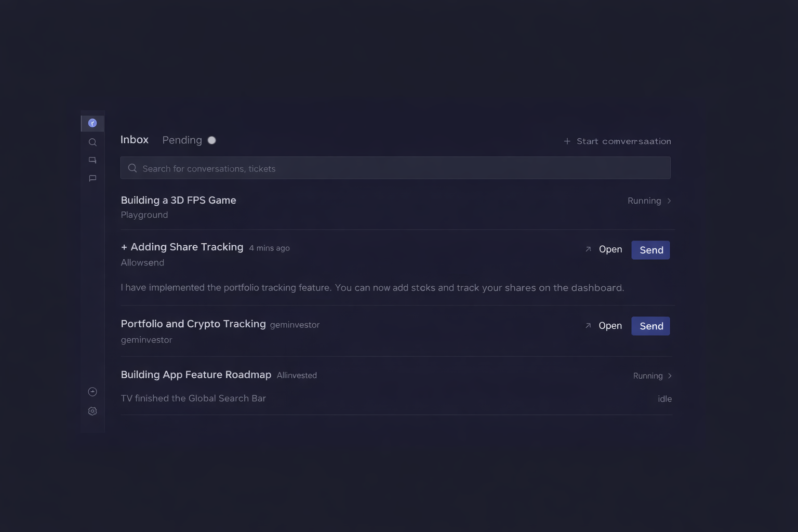Open the chat bubble icon in sidebar
The image size is (798, 532).
click(x=92, y=179)
